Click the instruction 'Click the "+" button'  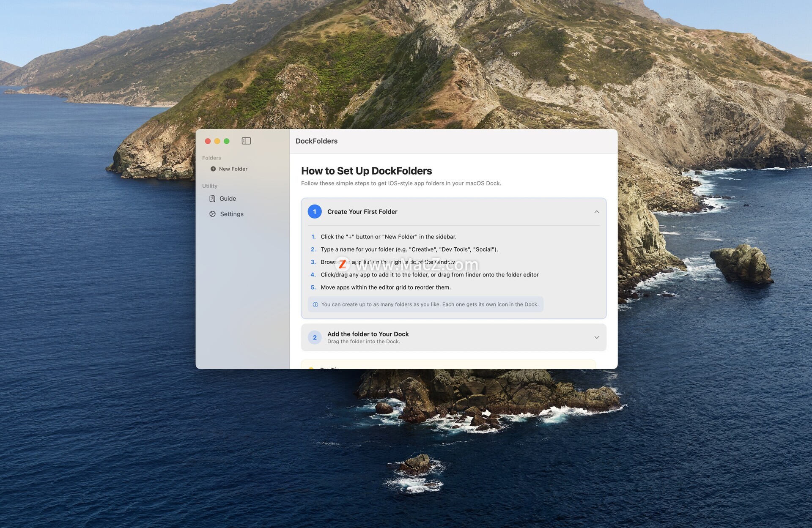pyautogui.click(x=389, y=237)
